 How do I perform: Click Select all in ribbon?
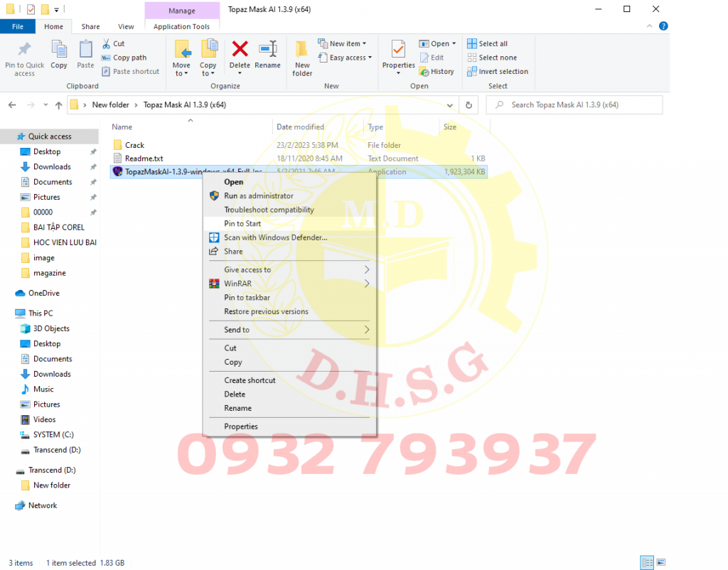487,43
